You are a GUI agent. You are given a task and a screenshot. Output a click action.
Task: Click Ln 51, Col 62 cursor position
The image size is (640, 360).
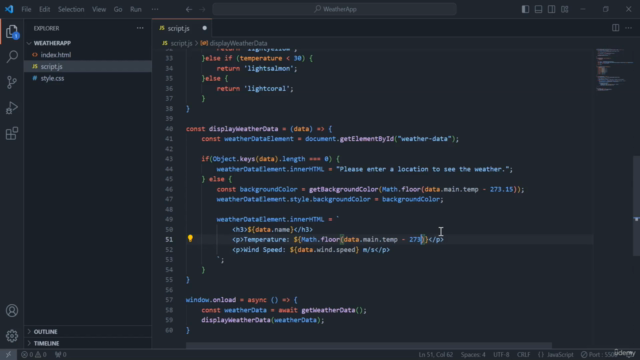coord(436,354)
